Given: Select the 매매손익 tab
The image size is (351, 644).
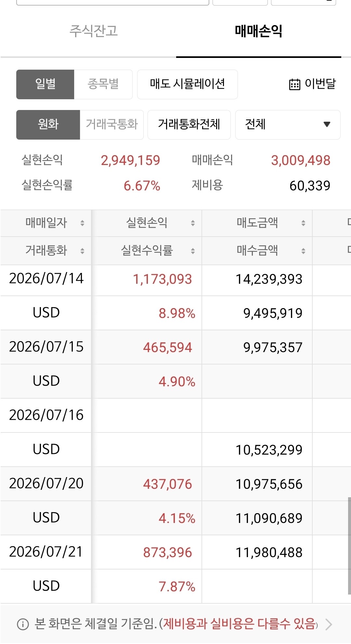Looking at the screenshot, I should [x=258, y=31].
